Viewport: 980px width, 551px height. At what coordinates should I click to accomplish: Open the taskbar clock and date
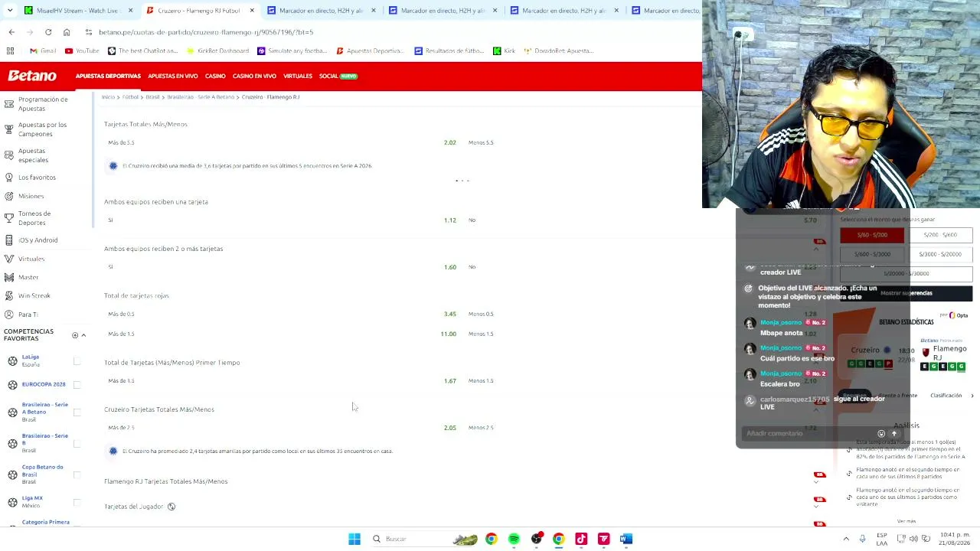[956, 539]
